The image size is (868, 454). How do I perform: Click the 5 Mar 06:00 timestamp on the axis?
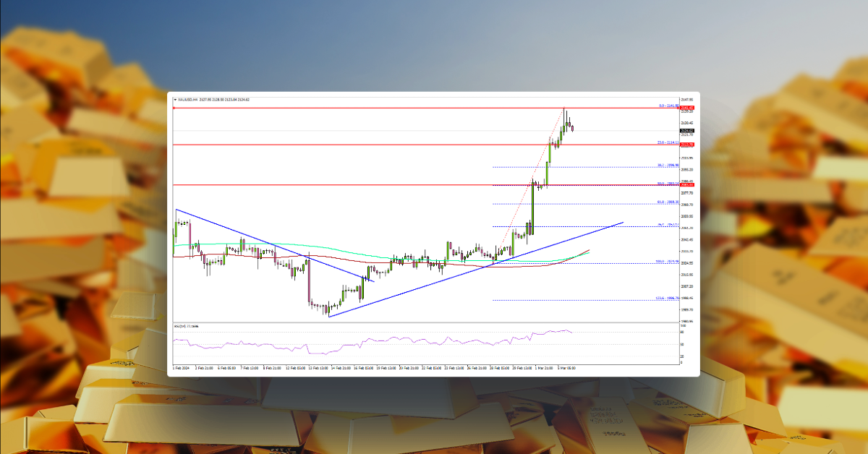tap(569, 367)
